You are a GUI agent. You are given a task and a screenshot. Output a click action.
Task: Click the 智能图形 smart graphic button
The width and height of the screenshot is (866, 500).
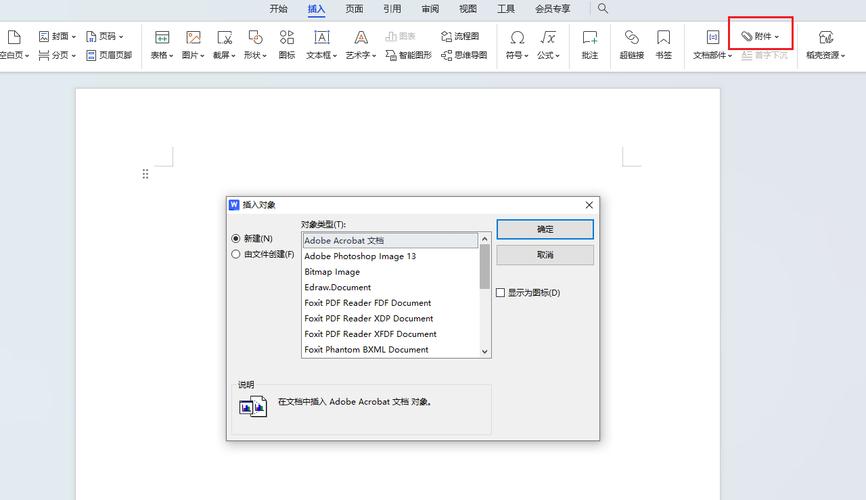pyautogui.click(x=409, y=55)
